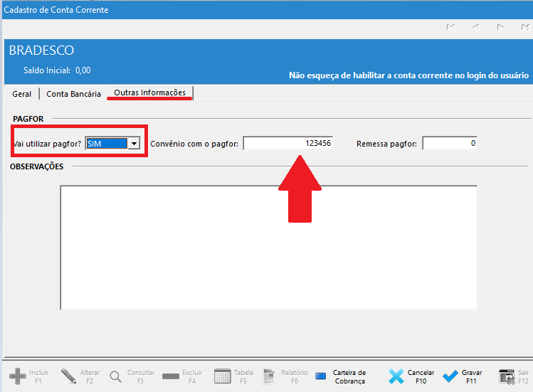The width and height of the screenshot is (533, 392).
Task: Go to first record navigation arrow
Action: (450, 27)
